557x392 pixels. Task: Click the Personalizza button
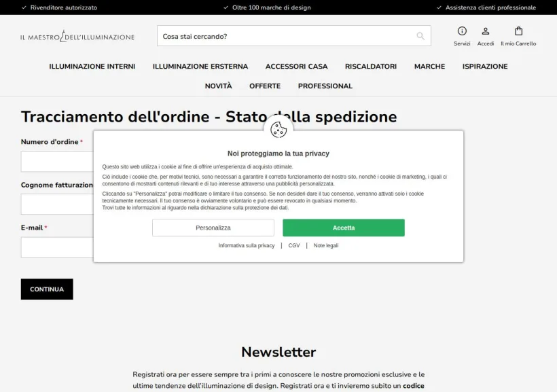point(213,228)
